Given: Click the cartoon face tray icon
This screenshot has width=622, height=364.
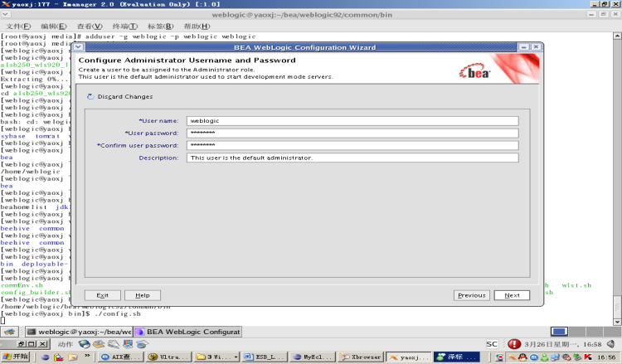Looking at the screenshot, I should click(499, 357).
